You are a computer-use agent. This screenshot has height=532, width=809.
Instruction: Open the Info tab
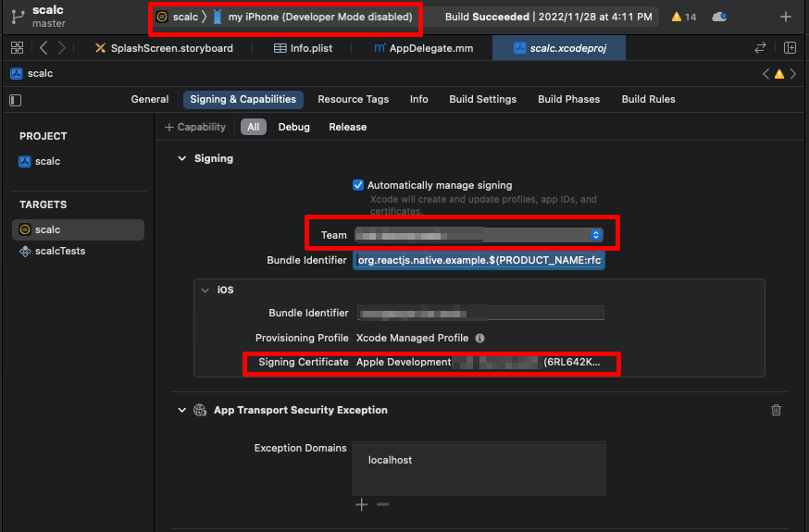click(419, 99)
